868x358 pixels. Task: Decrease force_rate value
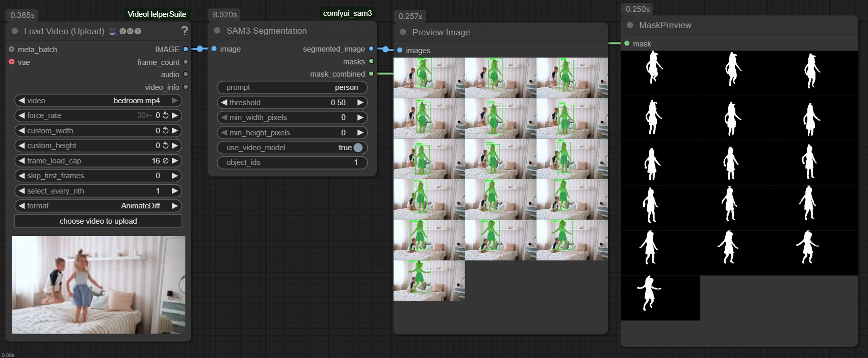pyautogui.click(x=21, y=115)
